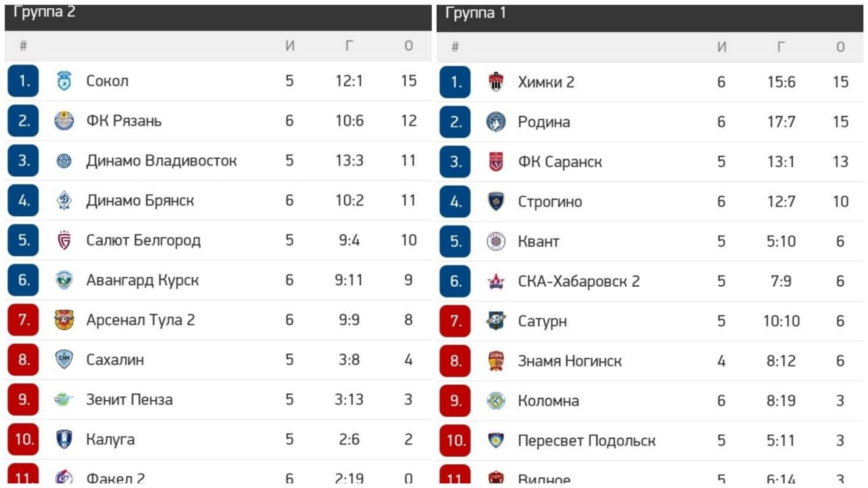Click the Сокол team logo
The height and width of the screenshot is (488, 868).
pos(64,81)
